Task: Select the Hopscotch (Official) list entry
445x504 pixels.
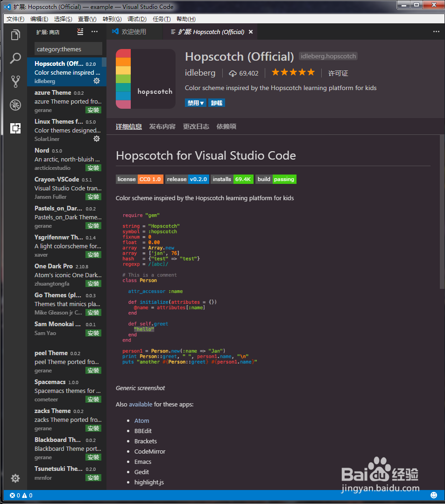Action: [67, 72]
